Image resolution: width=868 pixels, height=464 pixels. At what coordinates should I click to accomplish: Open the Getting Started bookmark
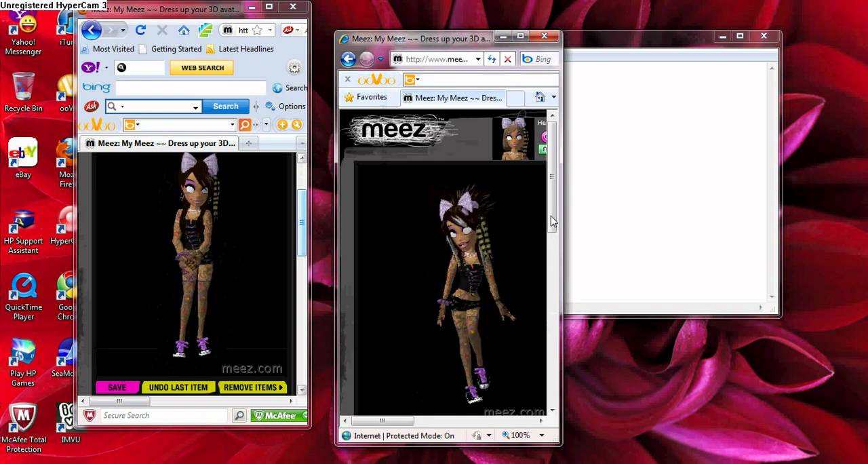170,49
